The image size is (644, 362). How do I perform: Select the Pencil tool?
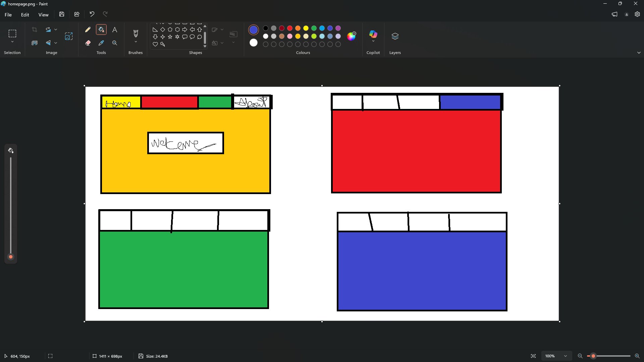point(88,30)
